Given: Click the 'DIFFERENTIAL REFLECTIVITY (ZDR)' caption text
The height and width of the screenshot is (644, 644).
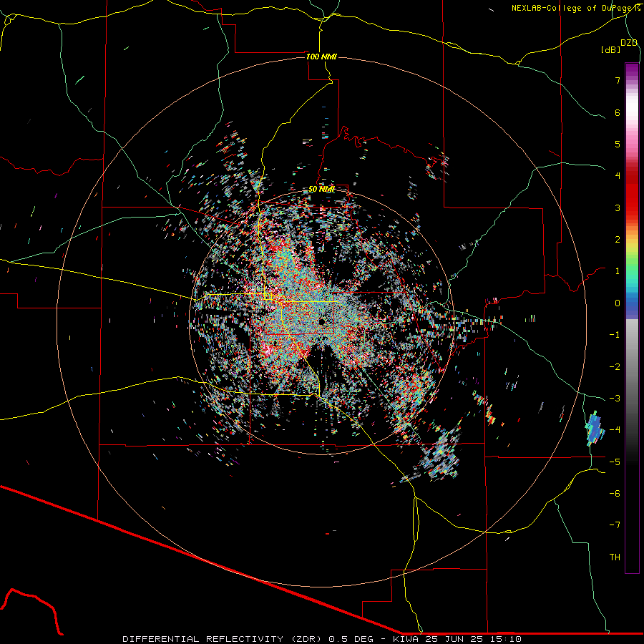Looking at the screenshot, I should 223,639.
